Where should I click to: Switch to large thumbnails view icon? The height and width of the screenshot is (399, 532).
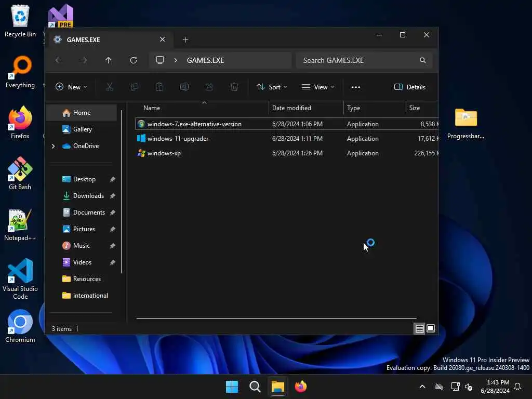[x=431, y=328]
